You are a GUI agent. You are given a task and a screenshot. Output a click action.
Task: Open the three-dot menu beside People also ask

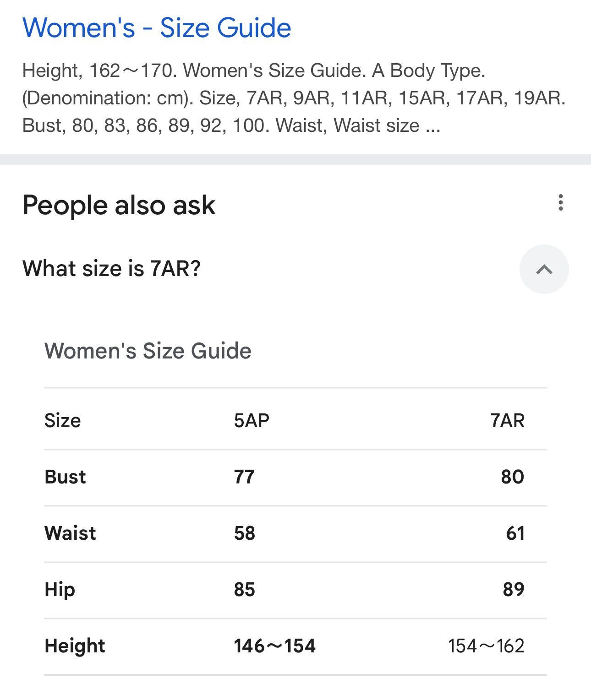point(560,202)
